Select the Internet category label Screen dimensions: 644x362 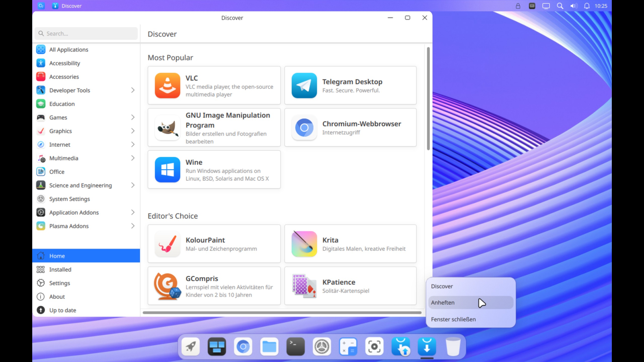60,145
